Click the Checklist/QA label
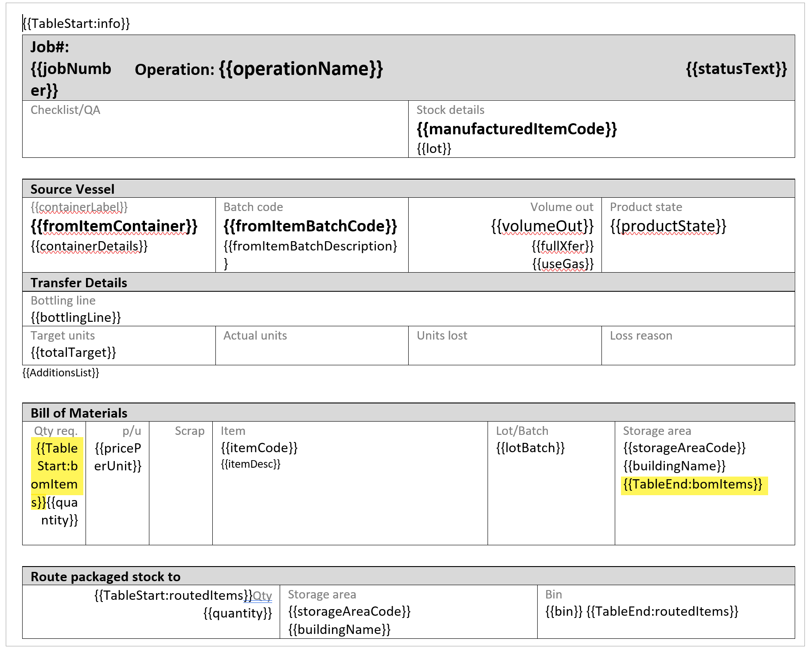Image resolution: width=812 pixels, height=653 pixels. coord(66,110)
